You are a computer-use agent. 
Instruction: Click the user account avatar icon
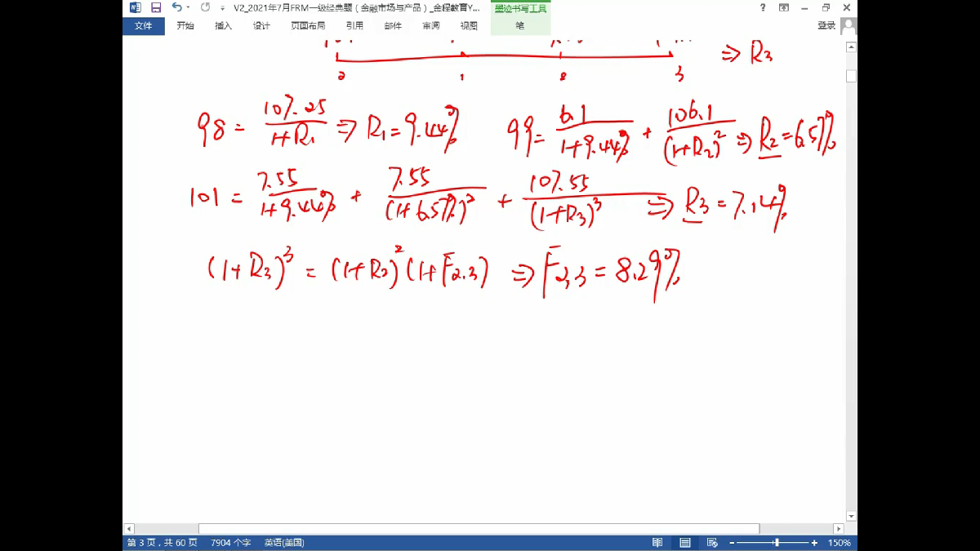point(849,26)
